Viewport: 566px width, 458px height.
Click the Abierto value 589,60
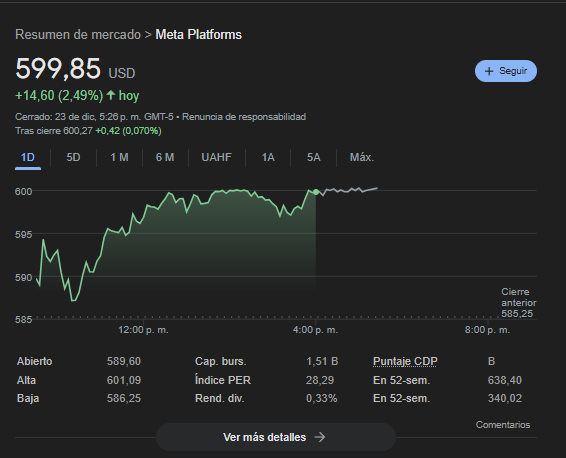pos(124,361)
